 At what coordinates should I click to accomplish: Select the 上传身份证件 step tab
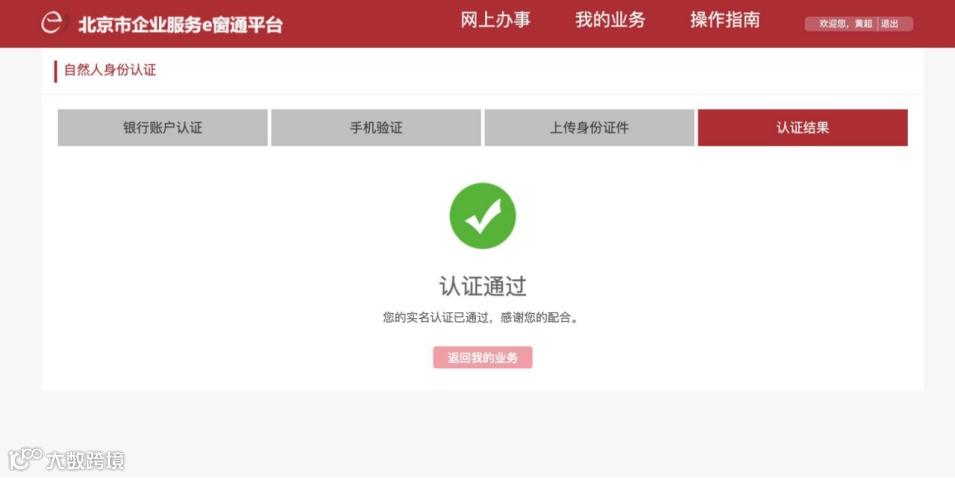pyautogui.click(x=589, y=127)
